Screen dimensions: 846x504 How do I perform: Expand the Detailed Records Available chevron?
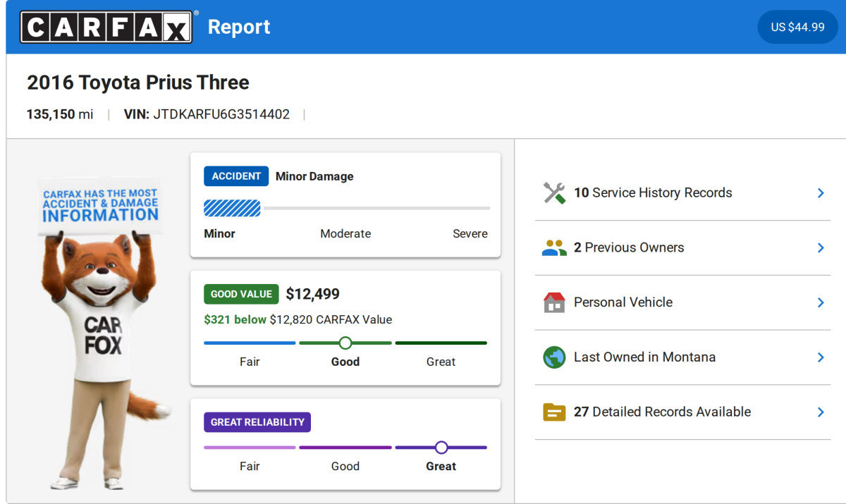pos(821,412)
